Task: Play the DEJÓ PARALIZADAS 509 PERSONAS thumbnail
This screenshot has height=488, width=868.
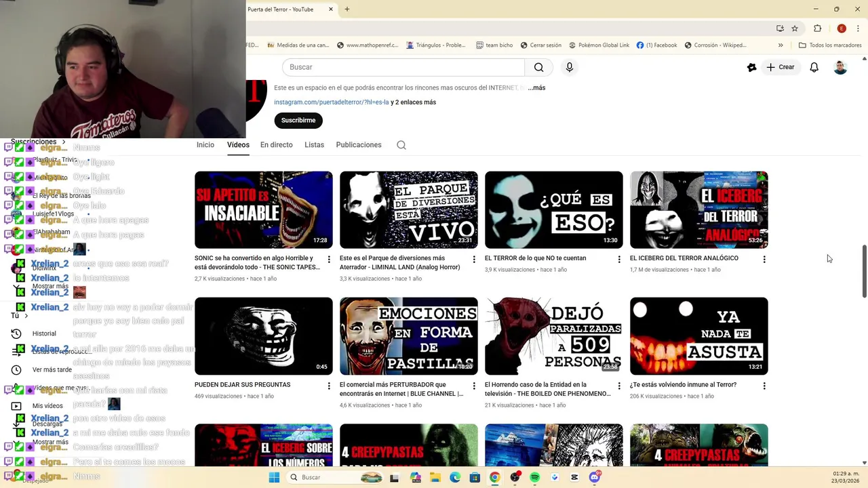Action: coord(554,336)
